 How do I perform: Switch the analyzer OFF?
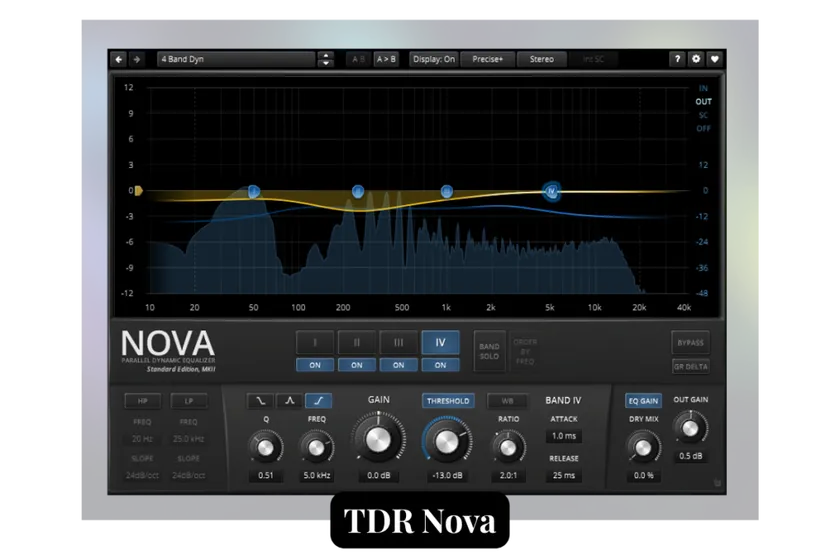(703, 129)
